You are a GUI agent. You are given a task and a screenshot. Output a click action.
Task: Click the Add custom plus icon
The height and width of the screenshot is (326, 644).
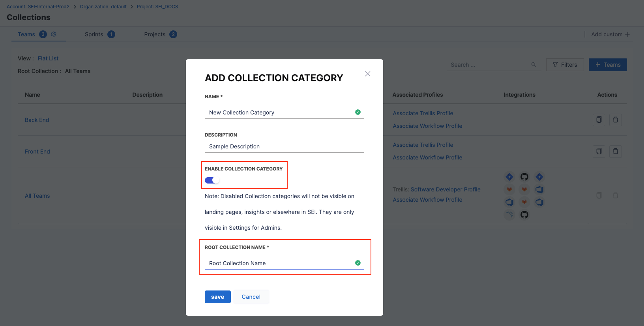[627, 34]
